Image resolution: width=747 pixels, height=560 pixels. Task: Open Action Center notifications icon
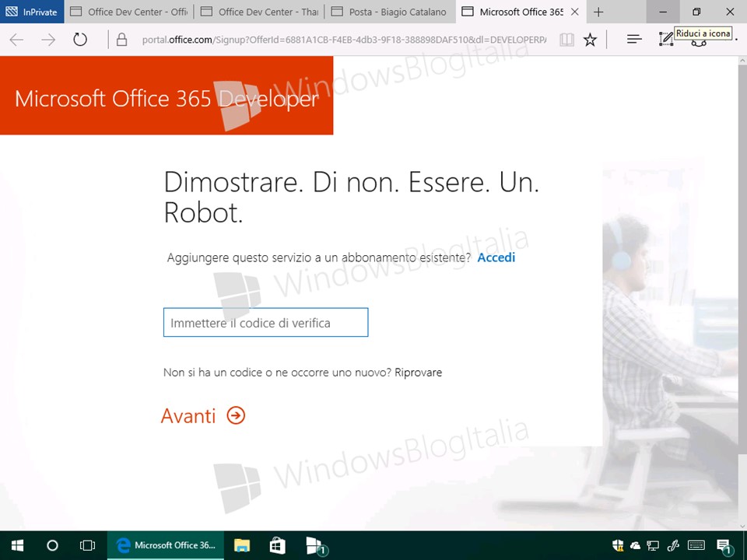click(x=724, y=546)
